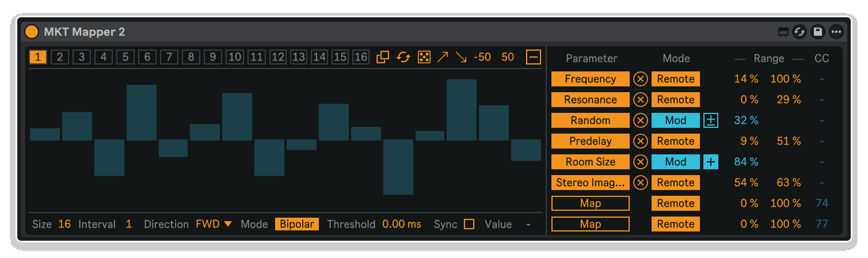
Task: Click the Predelay mapped parameter button
Action: pos(591,141)
